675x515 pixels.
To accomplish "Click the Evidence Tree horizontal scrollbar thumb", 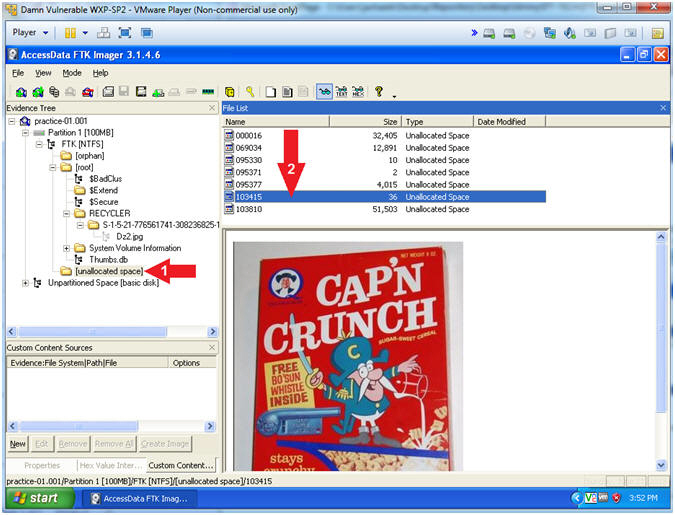I will point(92,332).
